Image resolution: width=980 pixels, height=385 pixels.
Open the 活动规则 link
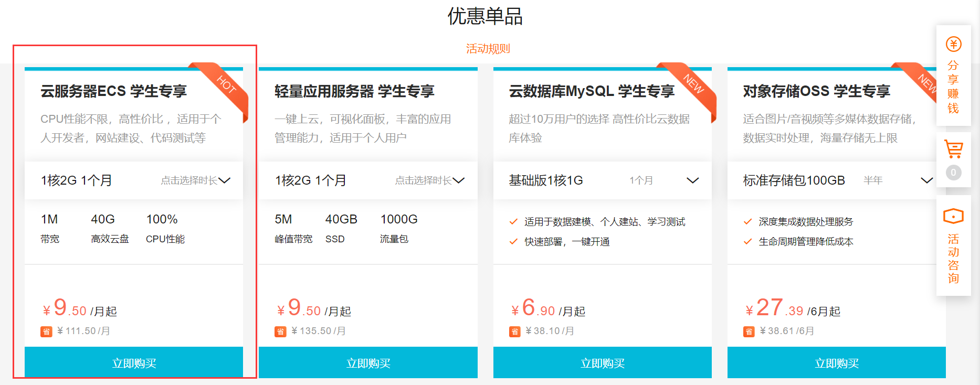[x=488, y=49]
